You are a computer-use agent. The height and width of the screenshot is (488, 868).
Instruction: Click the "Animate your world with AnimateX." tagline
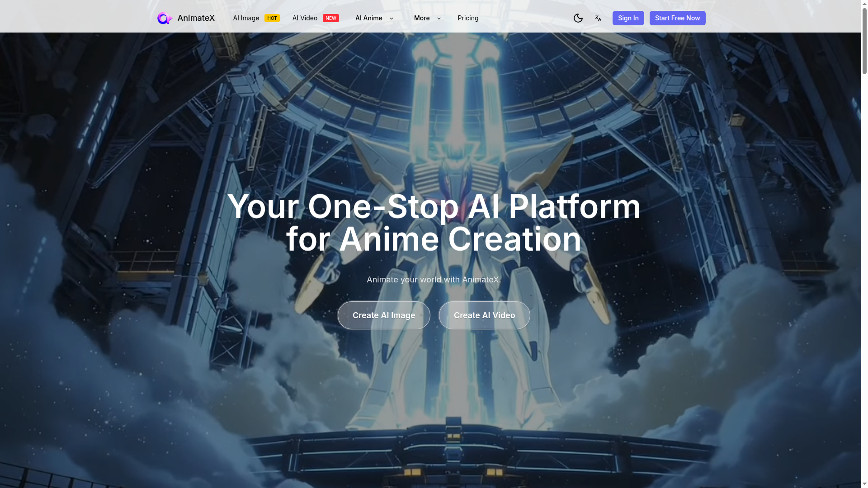(x=434, y=280)
